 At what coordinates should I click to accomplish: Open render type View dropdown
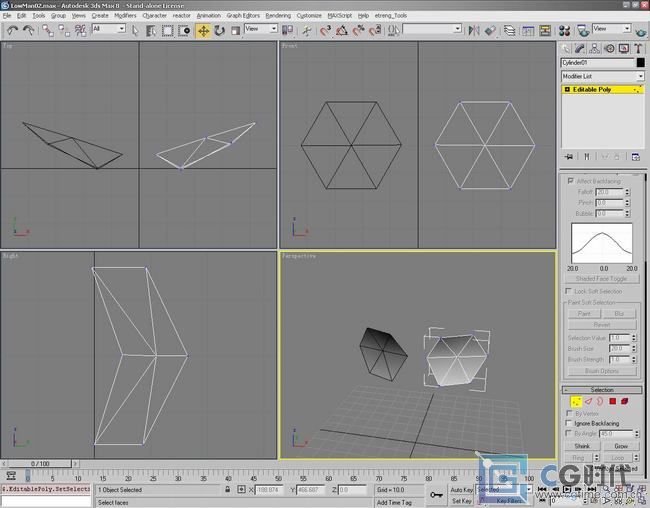(611, 29)
